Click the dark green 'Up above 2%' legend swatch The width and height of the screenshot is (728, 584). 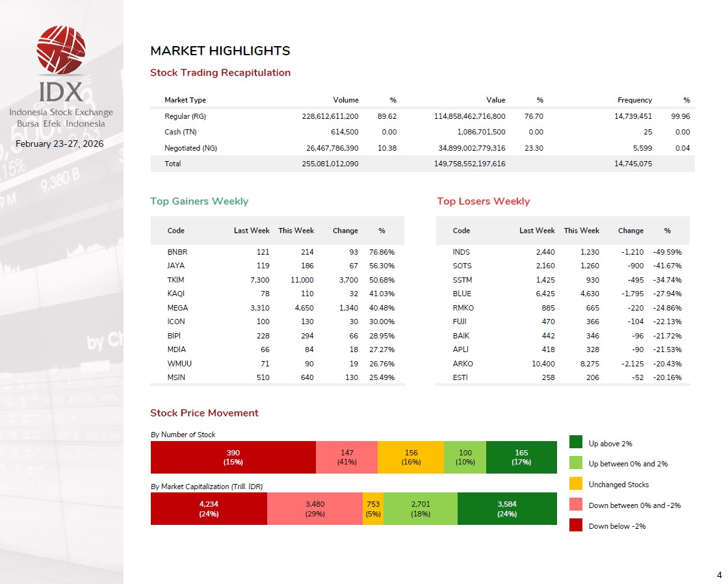click(x=576, y=442)
